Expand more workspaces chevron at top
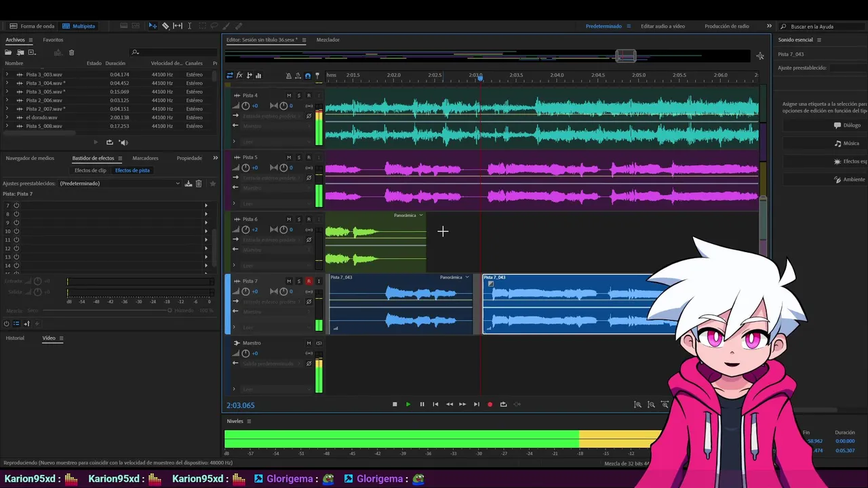Screen dimensions: 868x488 click(769, 26)
